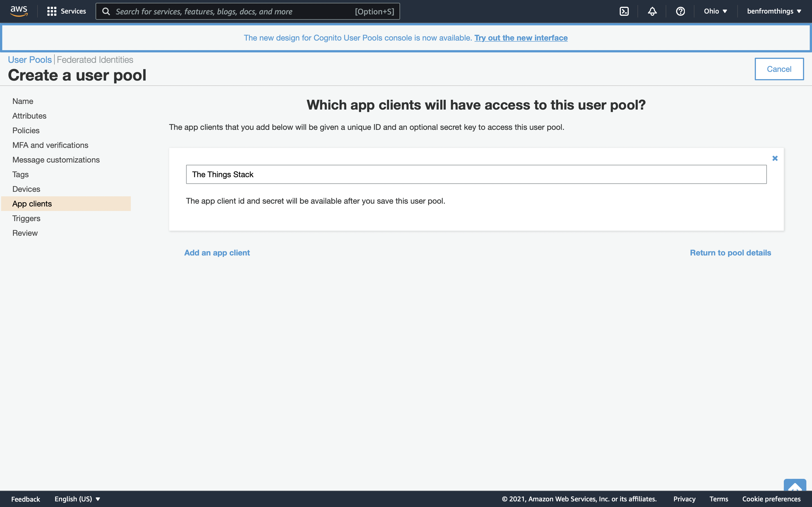Click magnifier icon in the search bar
The image size is (812, 507).
click(x=106, y=11)
